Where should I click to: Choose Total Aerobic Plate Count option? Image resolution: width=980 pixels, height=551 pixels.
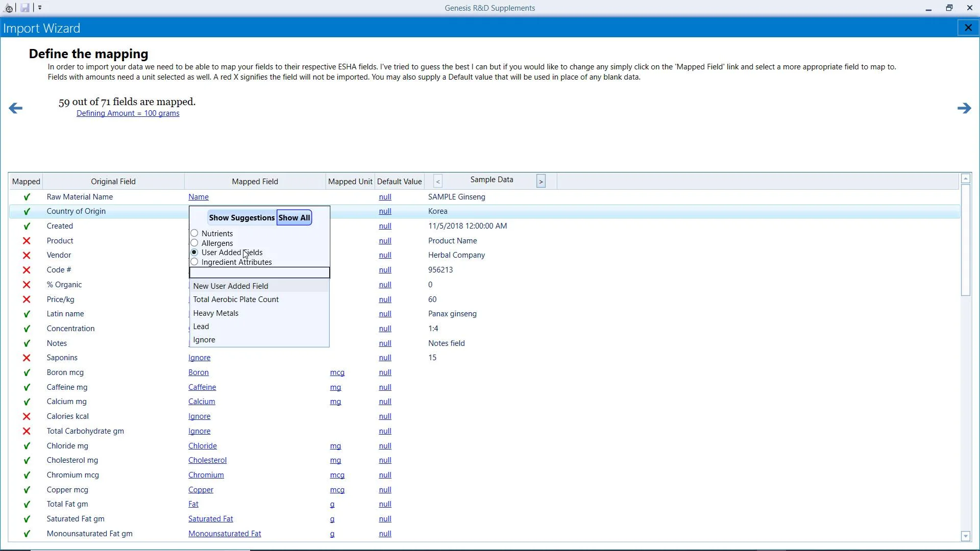[x=259, y=299]
